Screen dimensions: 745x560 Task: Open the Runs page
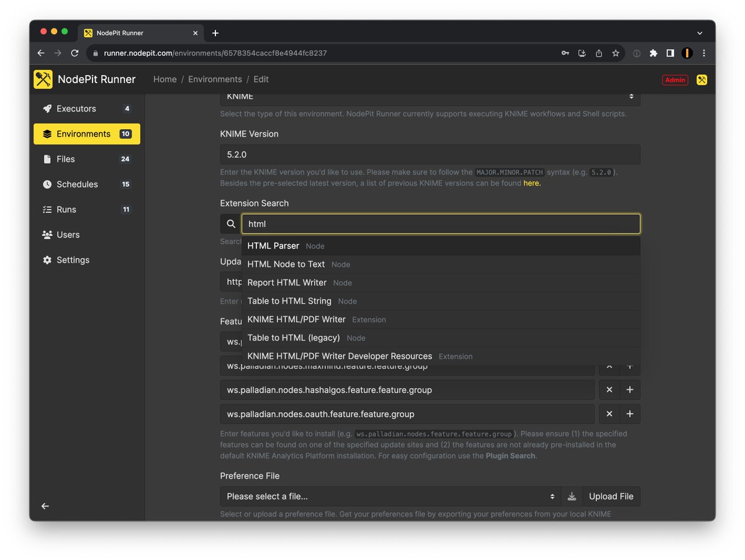tap(87, 210)
